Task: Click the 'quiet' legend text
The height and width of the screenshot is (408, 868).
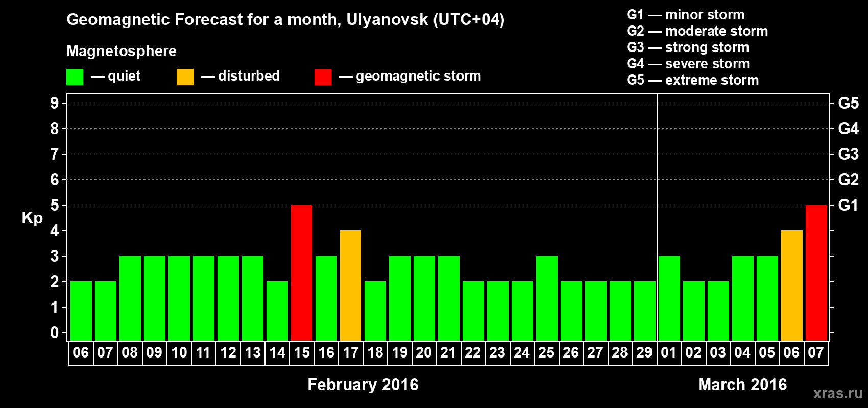Action: pos(124,76)
